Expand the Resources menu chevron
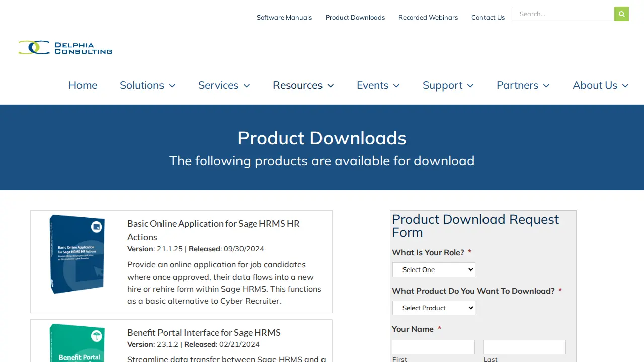The image size is (644, 362). tap(331, 86)
